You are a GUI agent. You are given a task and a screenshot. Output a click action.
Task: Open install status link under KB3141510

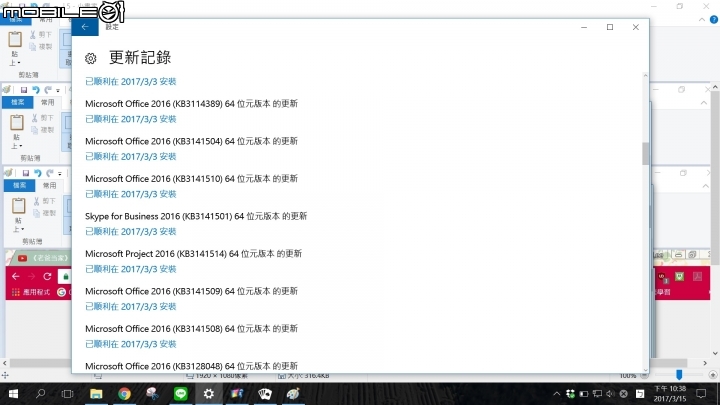click(x=130, y=194)
